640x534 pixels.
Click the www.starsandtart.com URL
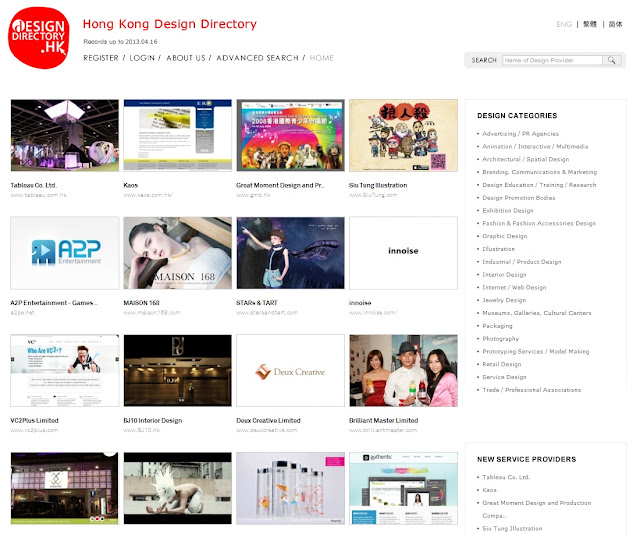[x=267, y=313]
